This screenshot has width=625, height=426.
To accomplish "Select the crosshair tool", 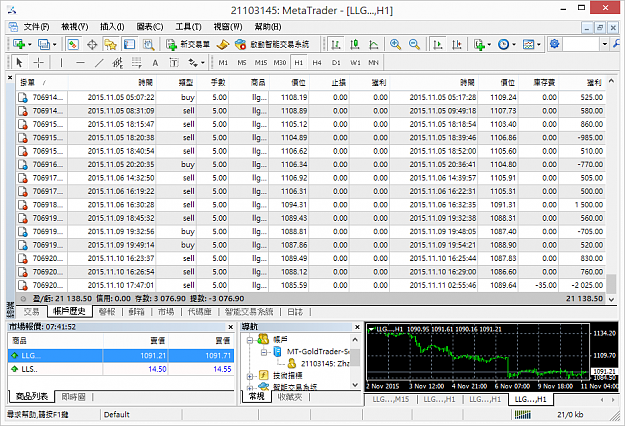I will coord(39,63).
